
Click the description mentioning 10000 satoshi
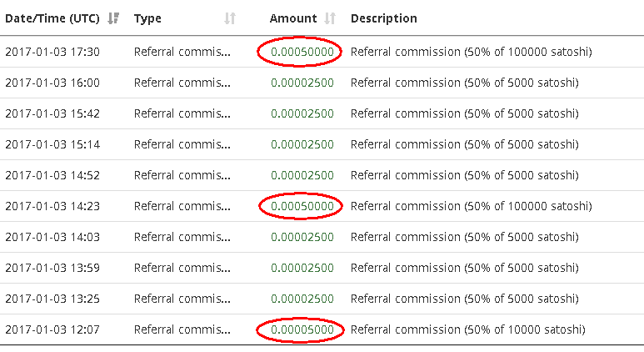click(x=467, y=329)
